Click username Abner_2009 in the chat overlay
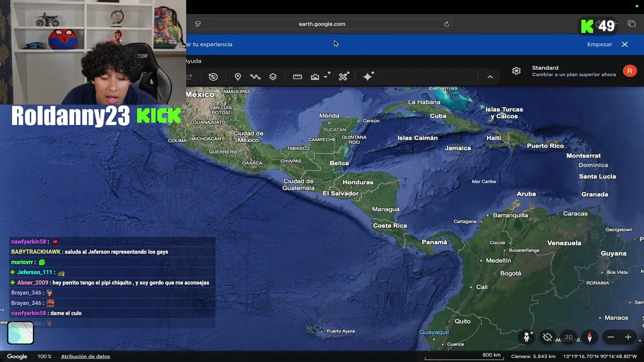This screenshot has height=362, width=644. [33, 283]
